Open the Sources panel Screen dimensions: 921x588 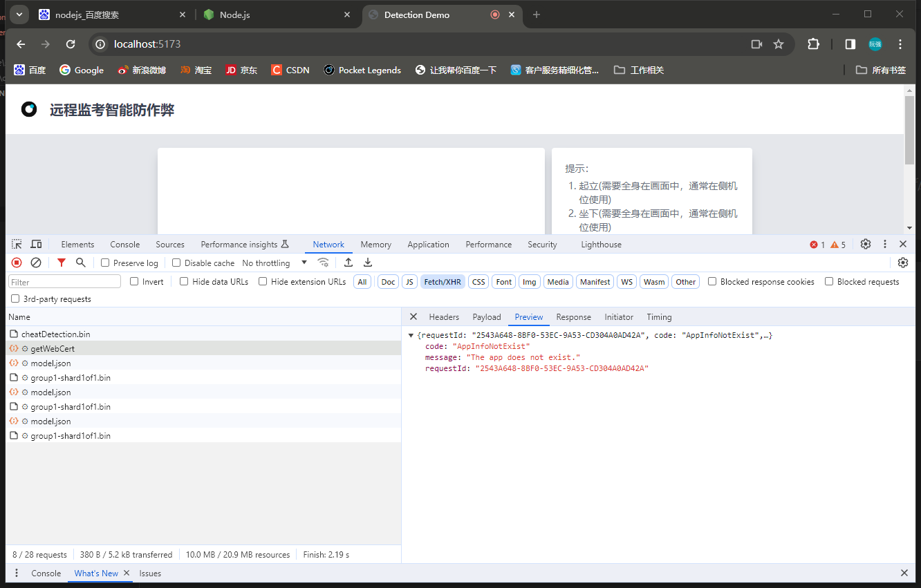(x=170, y=245)
